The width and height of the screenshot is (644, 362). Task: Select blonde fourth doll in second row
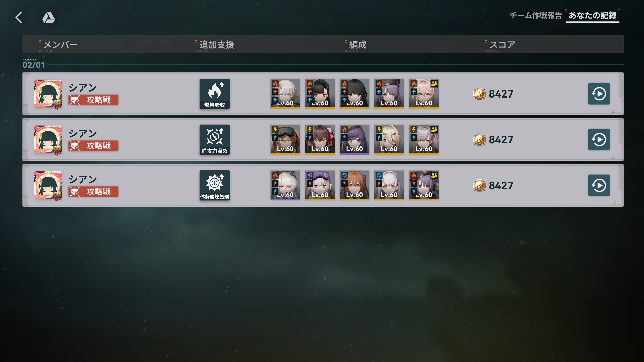coord(389,139)
